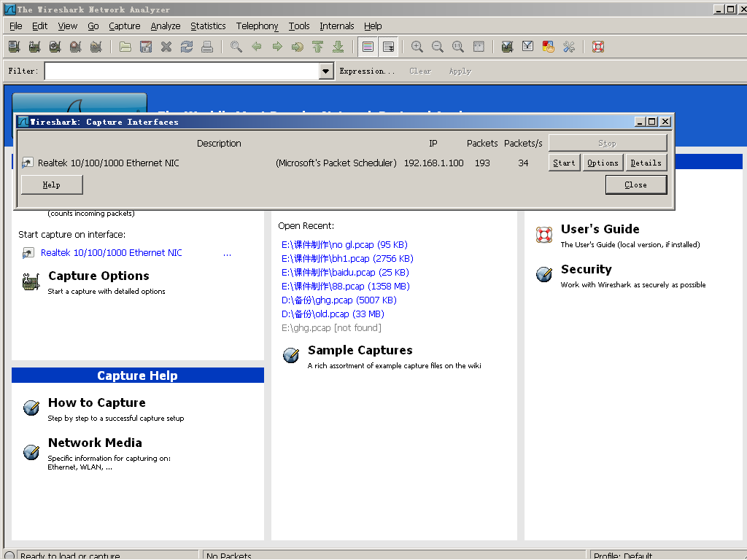Click Start for the Realtek interface
This screenshot has width=747, height=560.
(x=564, y=163)
